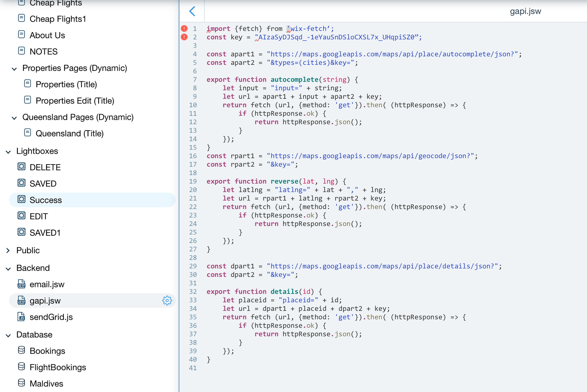This screenshot has height=392, width=587.
Task: Select the Success lightbox
Action: pyautogui.click(x=46, y=200)
